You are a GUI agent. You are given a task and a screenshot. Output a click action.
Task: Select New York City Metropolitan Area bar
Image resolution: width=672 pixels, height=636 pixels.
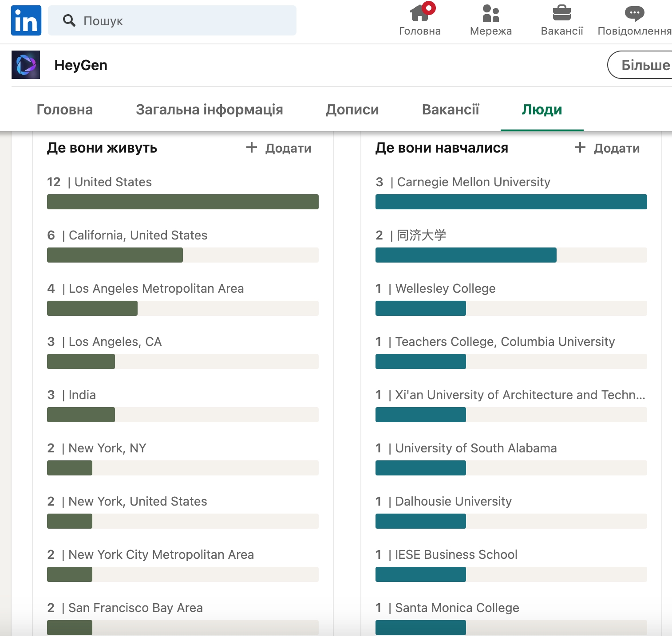click(183, 574)
